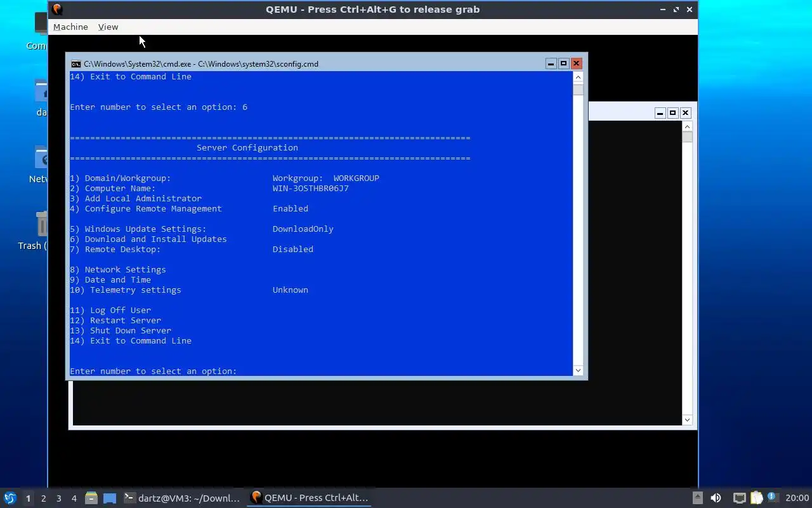The height and width of the screenshot is (508, 812).
Task: Click the clipboard tray icon
Action: coord(756,498)
